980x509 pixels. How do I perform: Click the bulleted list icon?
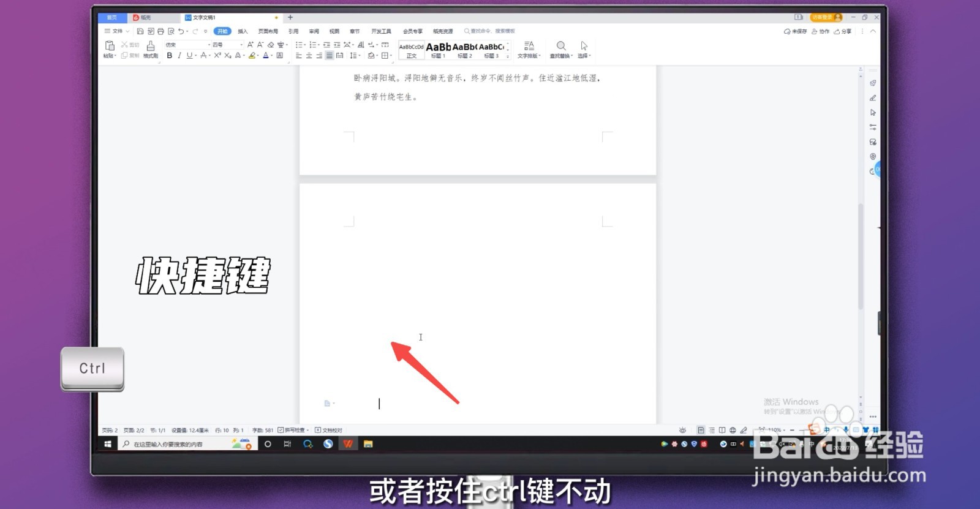pos(299,45)
